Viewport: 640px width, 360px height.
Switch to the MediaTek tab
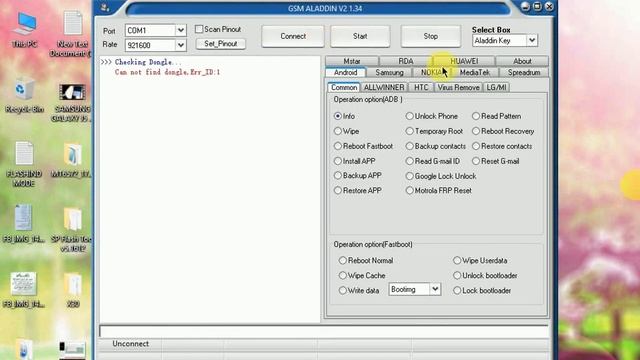coord(475,73)
